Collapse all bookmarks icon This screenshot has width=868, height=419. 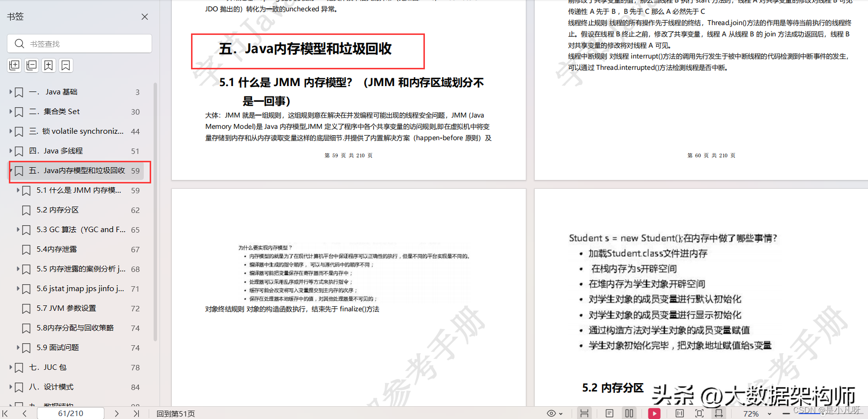(32, 65)
